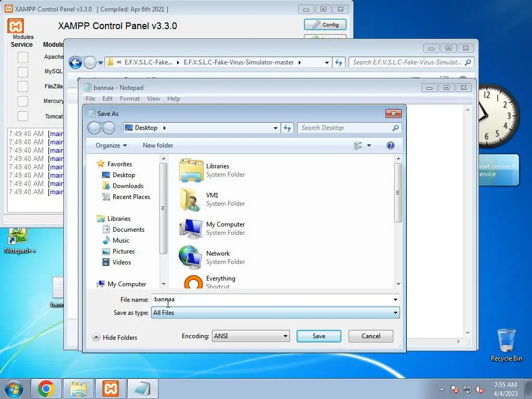Select the Everything shortcut icon
This screenshot has width=532, height=399.
pos(193,282)
